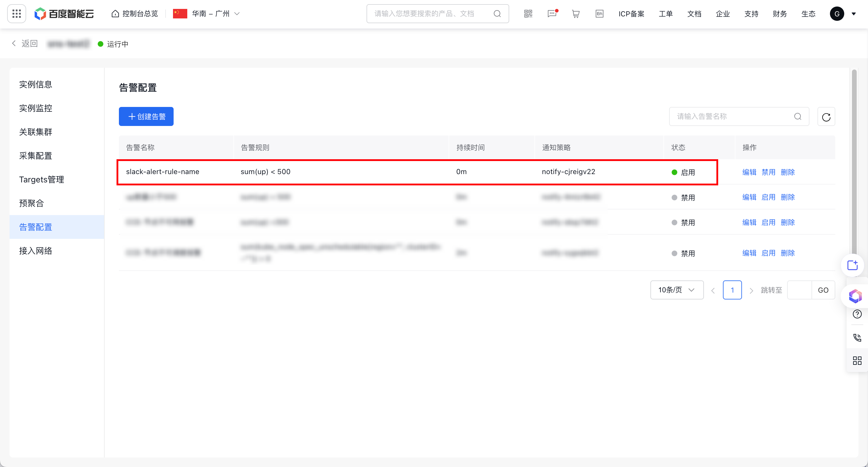Delete the second alert row
This screenshot has width=868, height=467.
pos(787,197)
